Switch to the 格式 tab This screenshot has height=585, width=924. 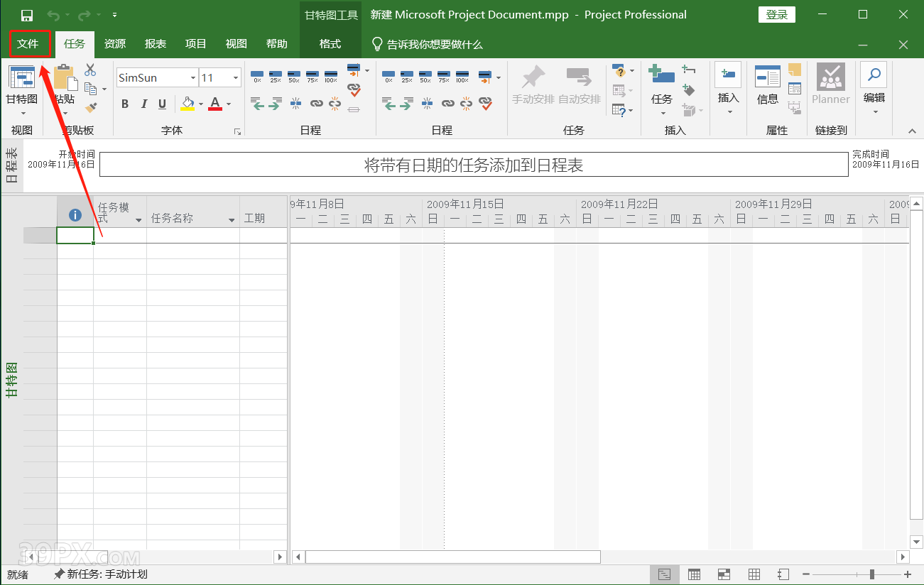pos(330,44)
